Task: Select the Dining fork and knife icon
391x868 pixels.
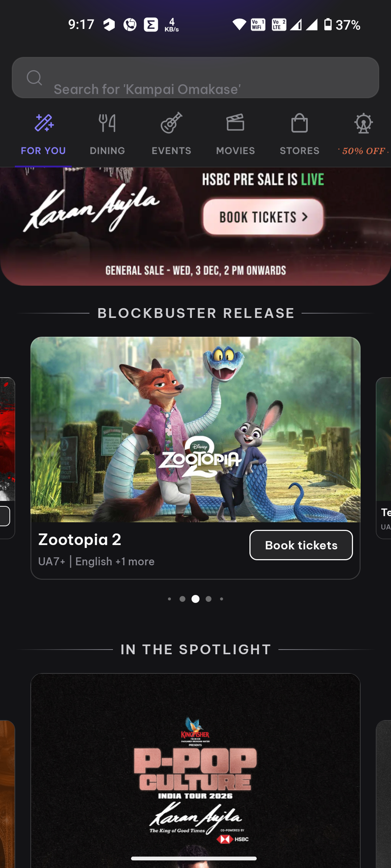Action: click(x=107, y=123)
